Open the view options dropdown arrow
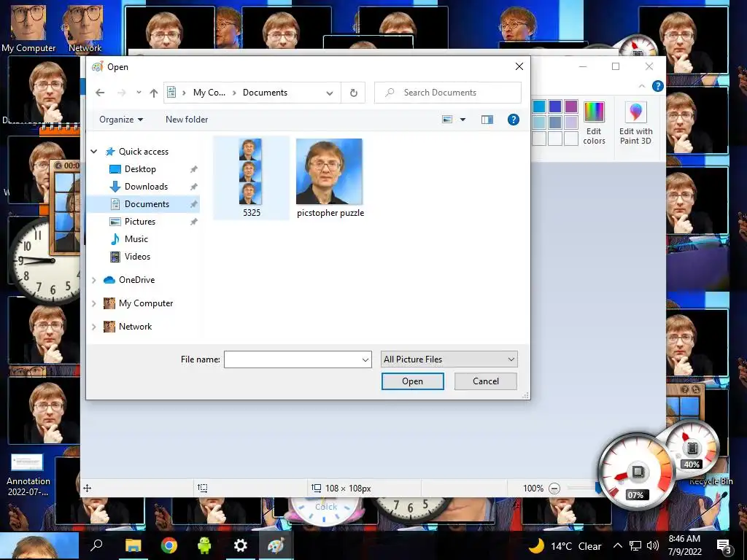747x560 pixels. click(x=462, y=120)
